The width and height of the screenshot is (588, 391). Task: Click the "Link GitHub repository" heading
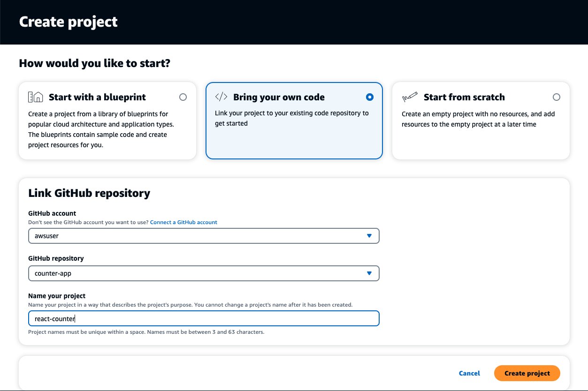(x=89, y=193)
